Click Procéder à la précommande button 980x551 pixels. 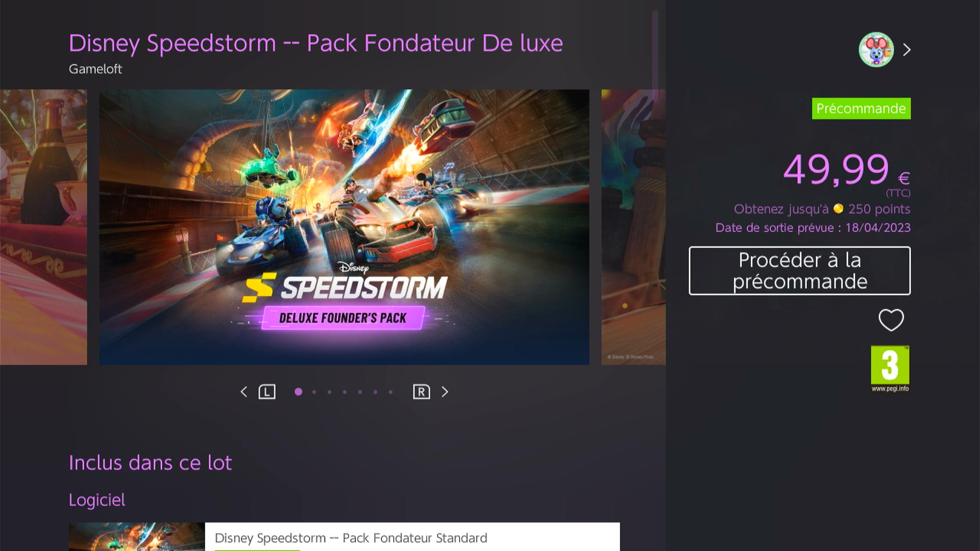(799, 271)
